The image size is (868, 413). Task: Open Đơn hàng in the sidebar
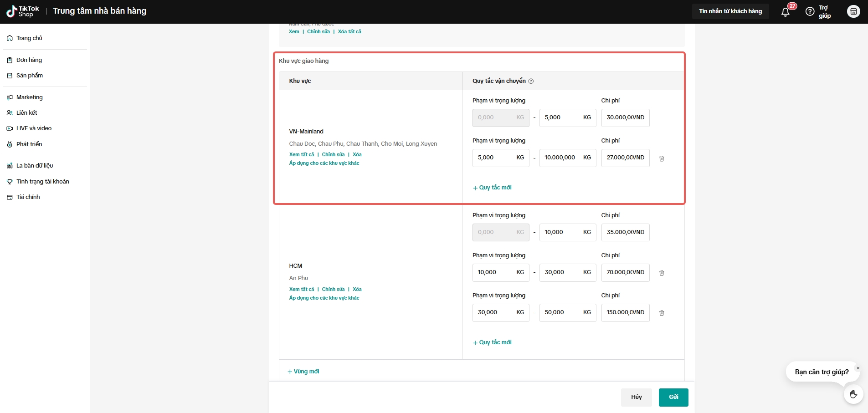coord(29,60)
